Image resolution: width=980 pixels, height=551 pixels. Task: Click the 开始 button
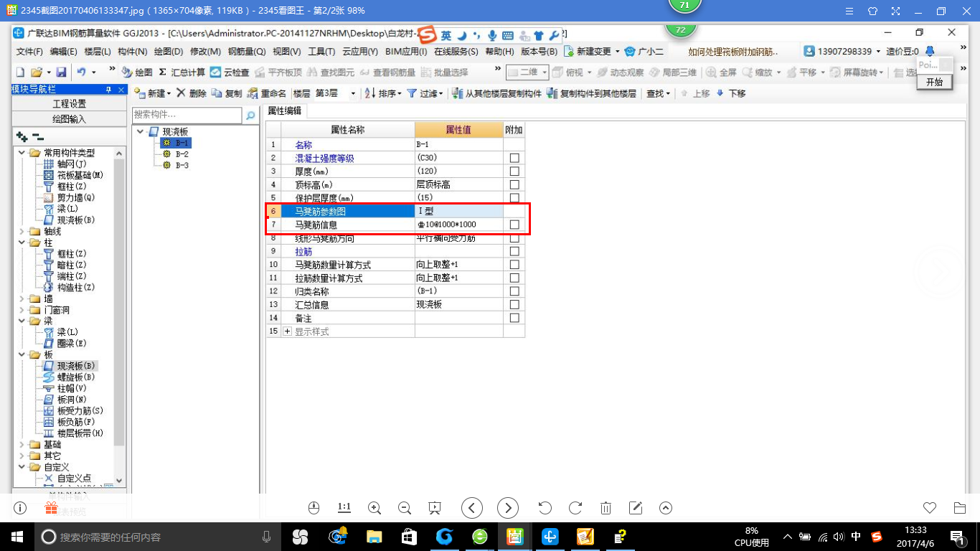point(934,83)
